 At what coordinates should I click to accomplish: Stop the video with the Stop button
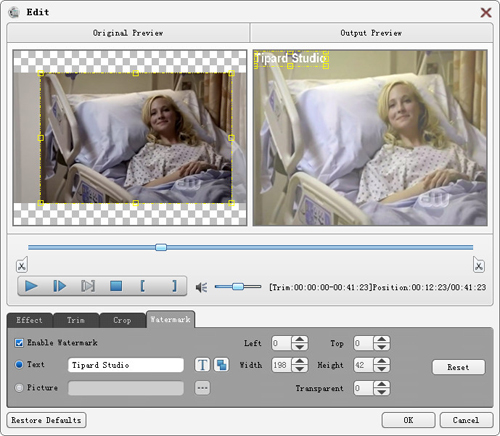(116, 286)
